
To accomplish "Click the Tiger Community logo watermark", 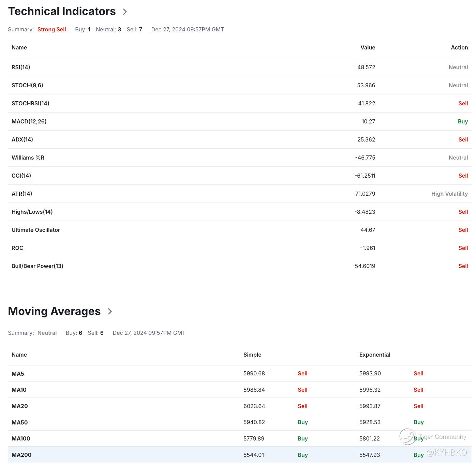I will (x=407, y=437).
